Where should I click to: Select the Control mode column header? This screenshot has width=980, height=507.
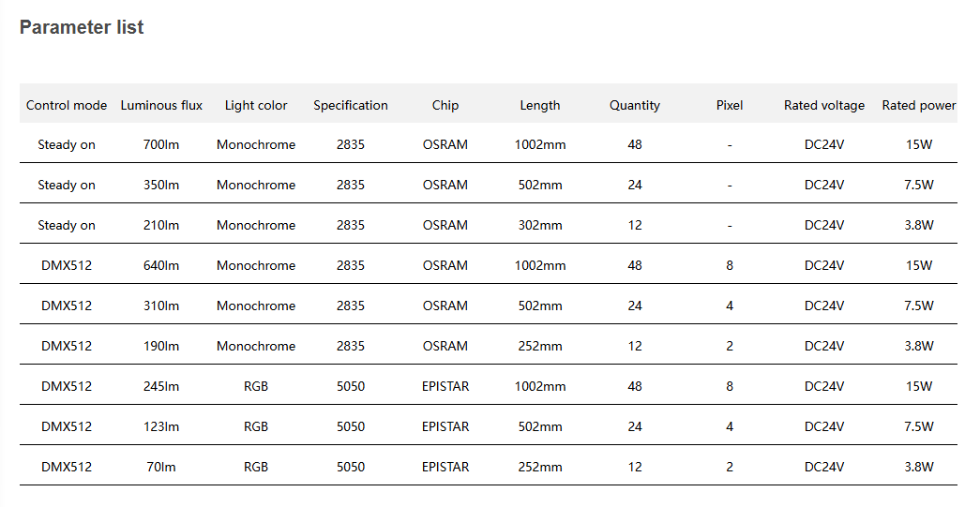click(x=67, y=105)
